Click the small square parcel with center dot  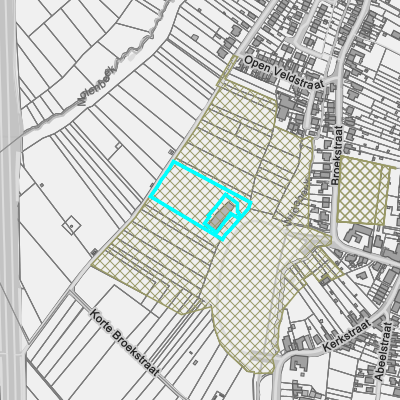pos(71,225)
